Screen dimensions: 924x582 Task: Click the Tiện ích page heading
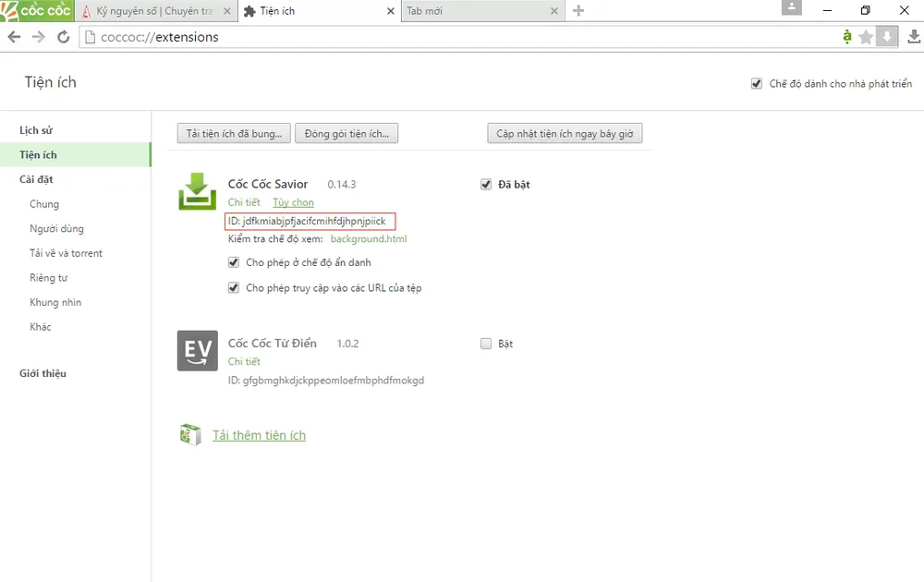point(51,82)
